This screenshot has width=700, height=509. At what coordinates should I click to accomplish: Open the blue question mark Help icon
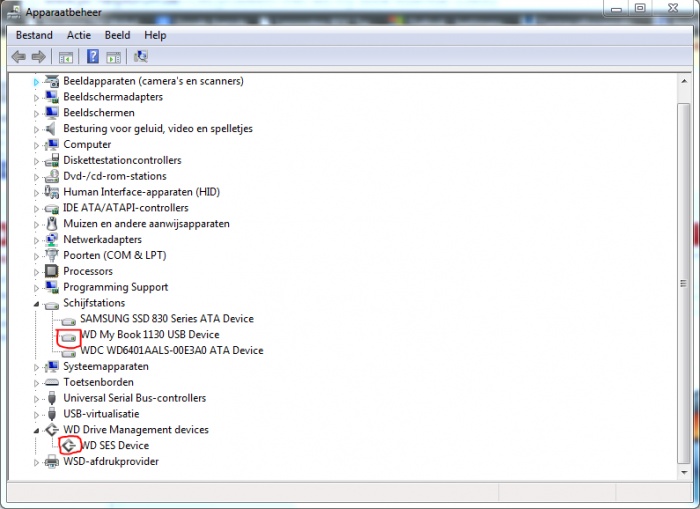coord(93,56)
